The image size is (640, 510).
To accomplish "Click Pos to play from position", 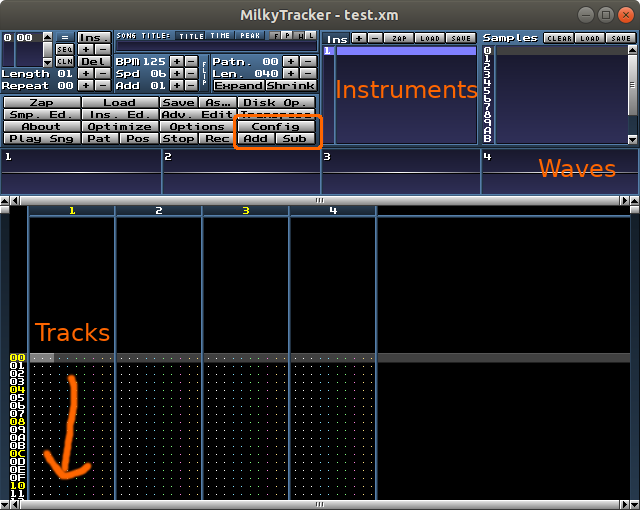I will (139, 139).
